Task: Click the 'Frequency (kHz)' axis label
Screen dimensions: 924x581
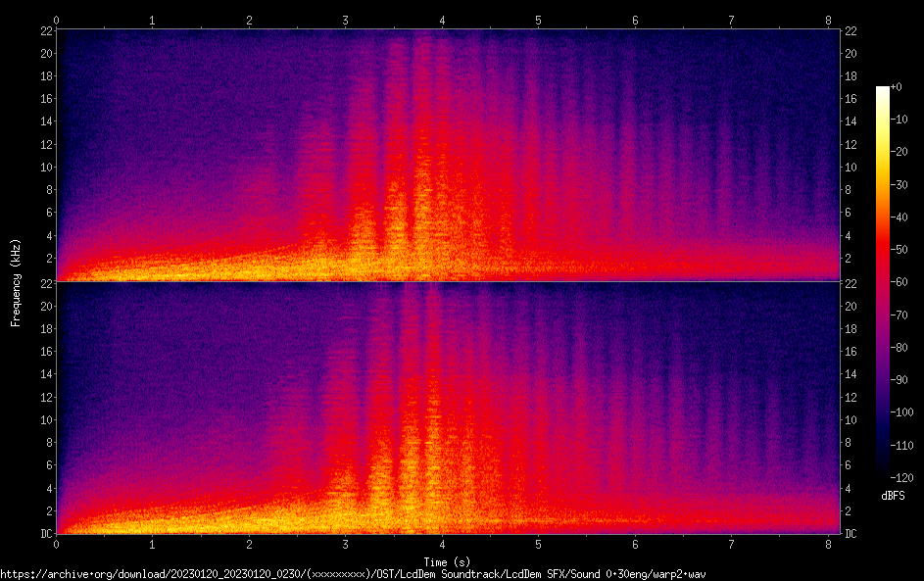Action: [x=16, y=282]
